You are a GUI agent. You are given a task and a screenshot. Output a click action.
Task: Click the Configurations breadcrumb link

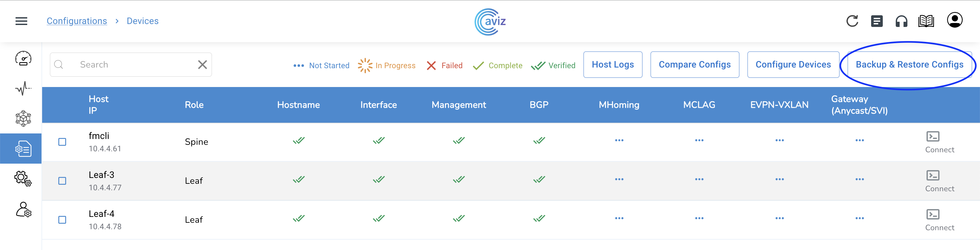(x=77, y=21)
